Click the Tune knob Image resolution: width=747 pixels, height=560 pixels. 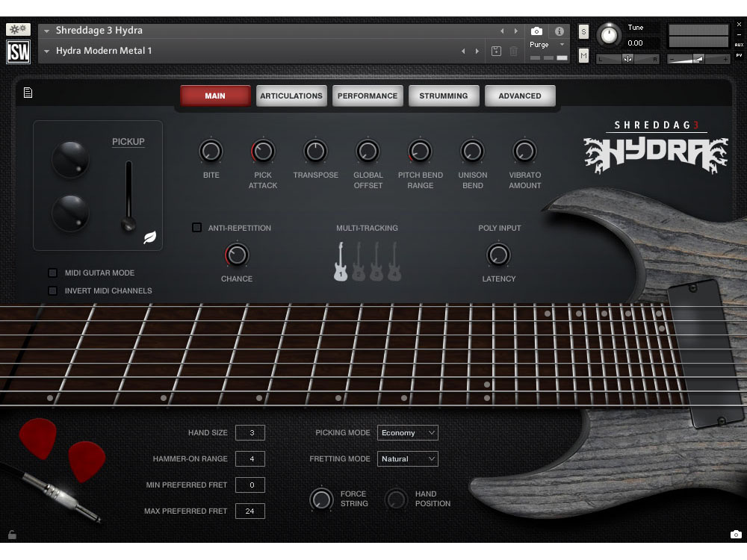609,35
